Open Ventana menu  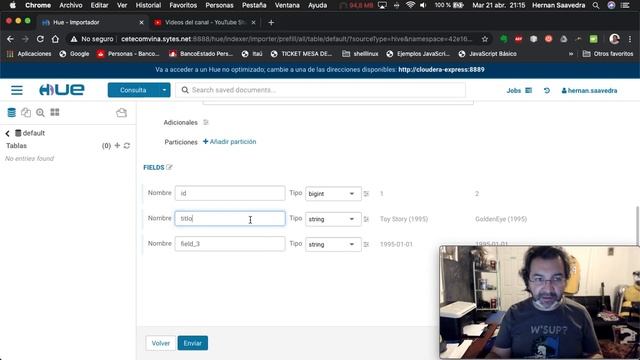pyautogui.click(x=287, y=5)
